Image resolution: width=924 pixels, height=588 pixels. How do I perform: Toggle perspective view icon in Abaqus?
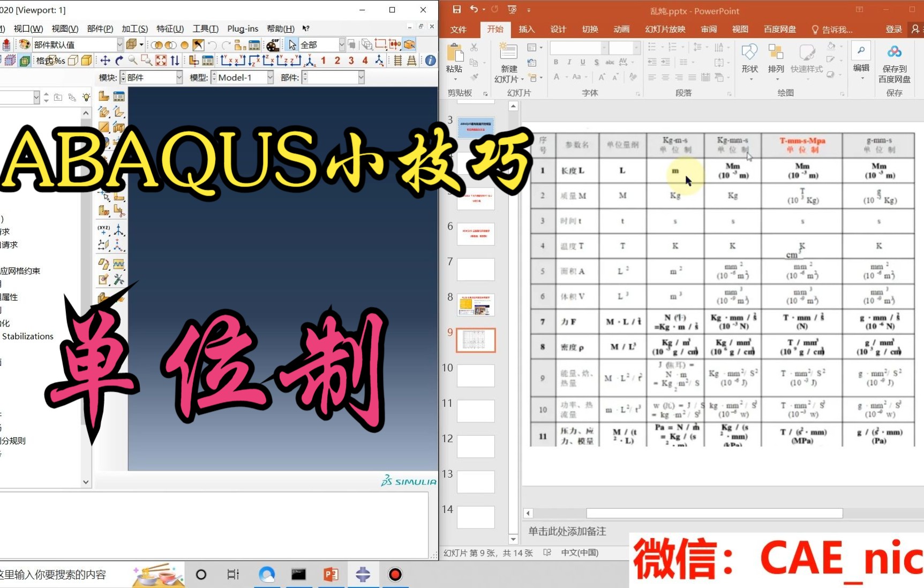(x=411, y=61)
